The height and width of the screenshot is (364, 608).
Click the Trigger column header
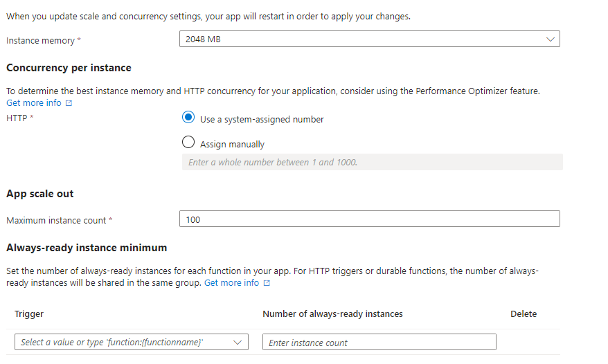click(29, 313)
